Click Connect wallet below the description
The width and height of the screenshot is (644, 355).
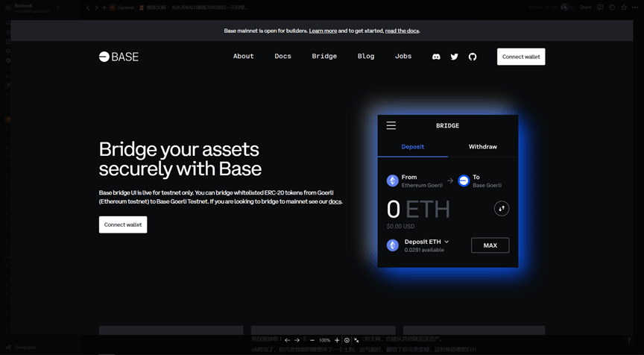(x=123, y=224)
